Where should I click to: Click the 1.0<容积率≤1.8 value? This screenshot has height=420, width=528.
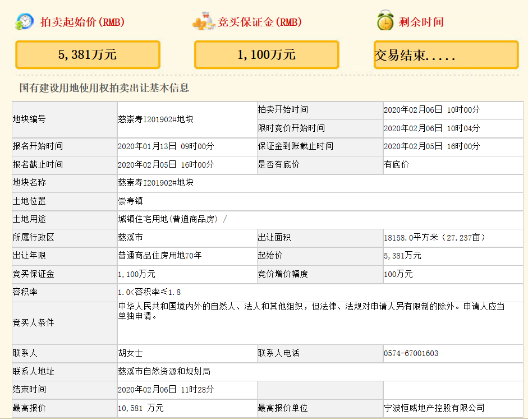[x=149, y=292]
